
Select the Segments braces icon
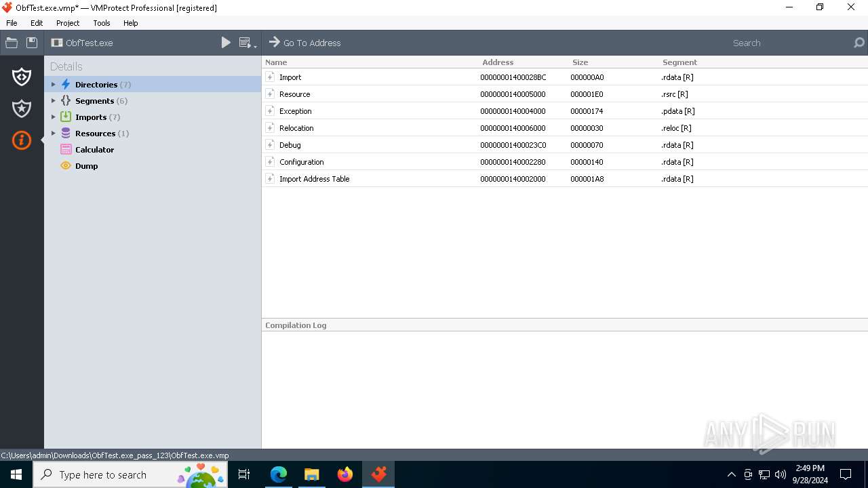pyautogui.click(x=66, y=101)
